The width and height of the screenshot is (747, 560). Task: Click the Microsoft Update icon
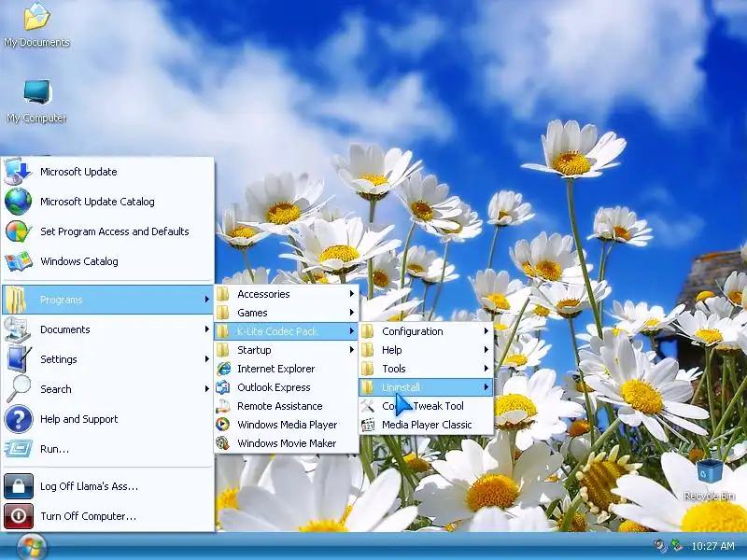tap(18, 172)
